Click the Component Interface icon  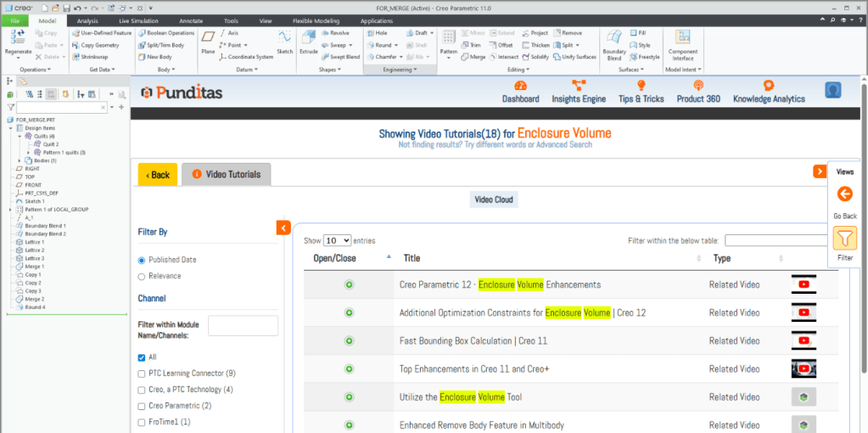coord(683,39)
